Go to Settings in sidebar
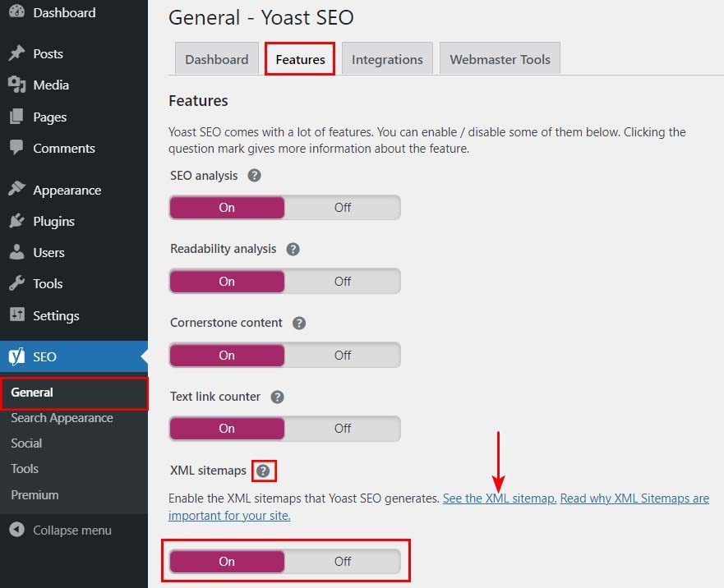724x588 pixels. [x=56, y=315]
